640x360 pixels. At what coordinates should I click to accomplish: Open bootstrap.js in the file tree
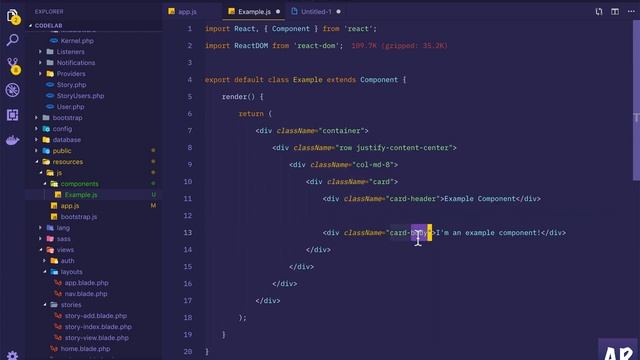coord(79,217)
